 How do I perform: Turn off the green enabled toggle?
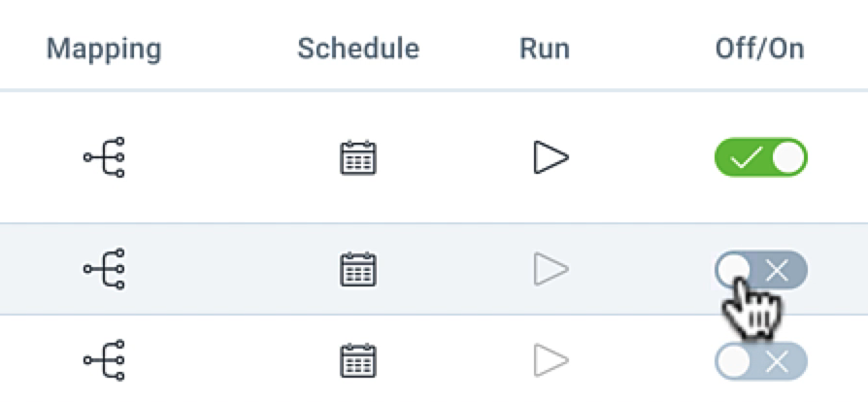tap(761, 157)
